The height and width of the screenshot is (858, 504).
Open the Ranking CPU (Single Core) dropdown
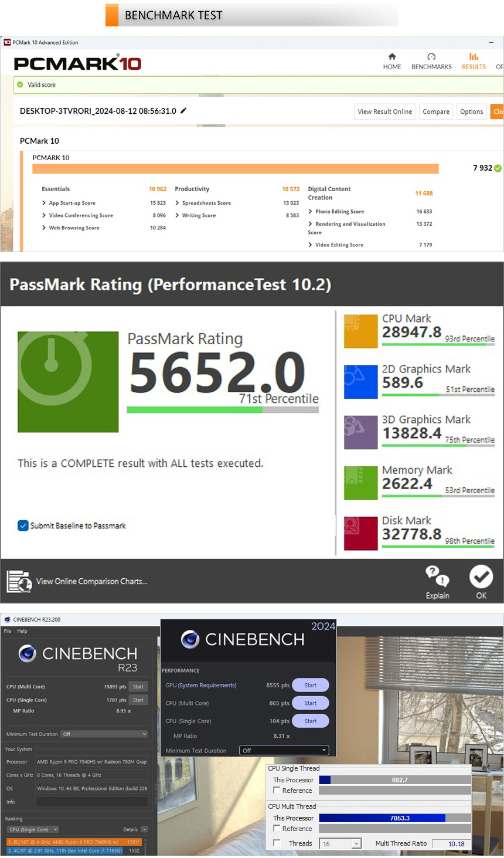pyautogui.click(x=33, y=829)
